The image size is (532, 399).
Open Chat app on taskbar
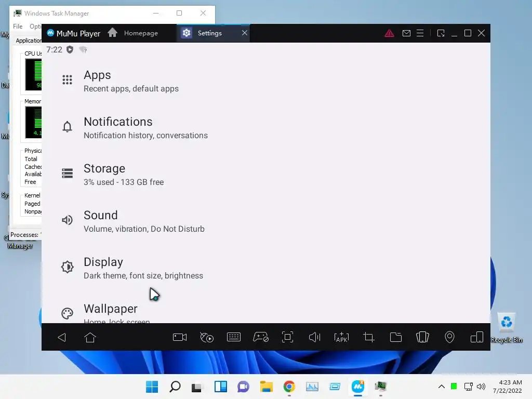[243, 387]
